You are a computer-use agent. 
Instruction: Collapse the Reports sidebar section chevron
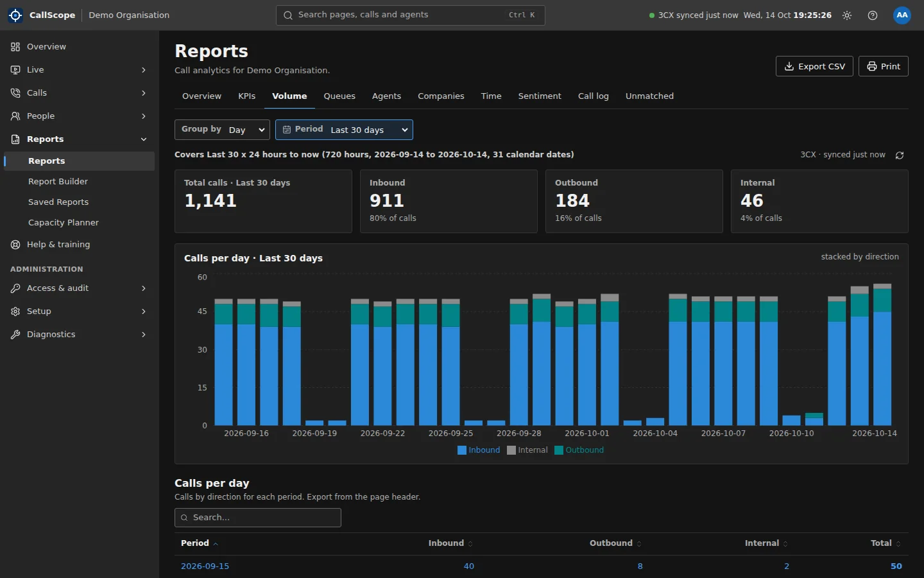click(144, 139)
